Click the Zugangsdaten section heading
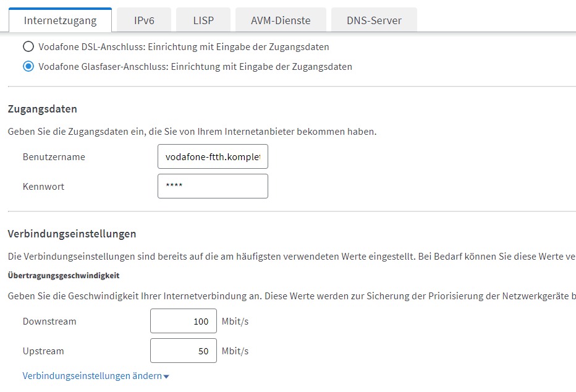 click(42, 109)
